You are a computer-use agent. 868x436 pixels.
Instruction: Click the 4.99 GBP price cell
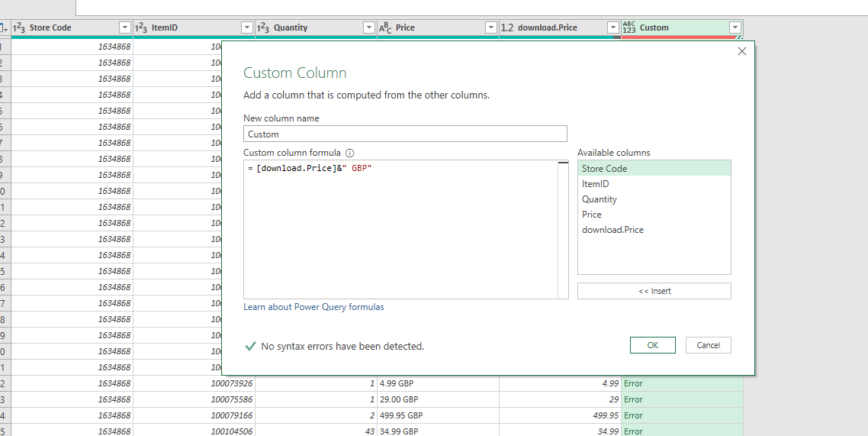[438, 383]
